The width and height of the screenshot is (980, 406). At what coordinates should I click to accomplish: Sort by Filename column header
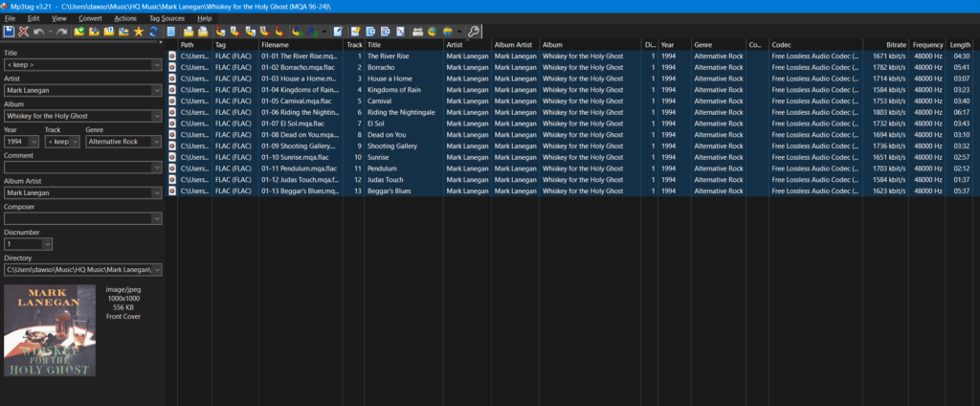click(x=301, y=45)
